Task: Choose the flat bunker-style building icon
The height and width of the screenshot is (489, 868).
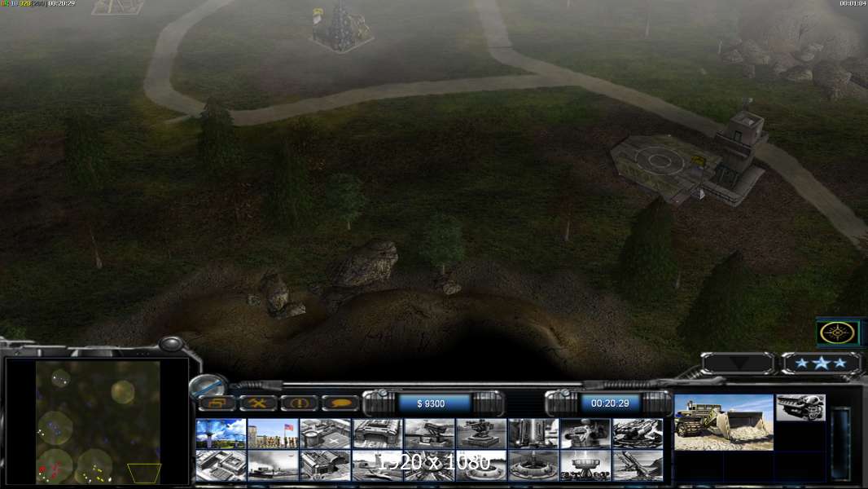Action: 377,434
